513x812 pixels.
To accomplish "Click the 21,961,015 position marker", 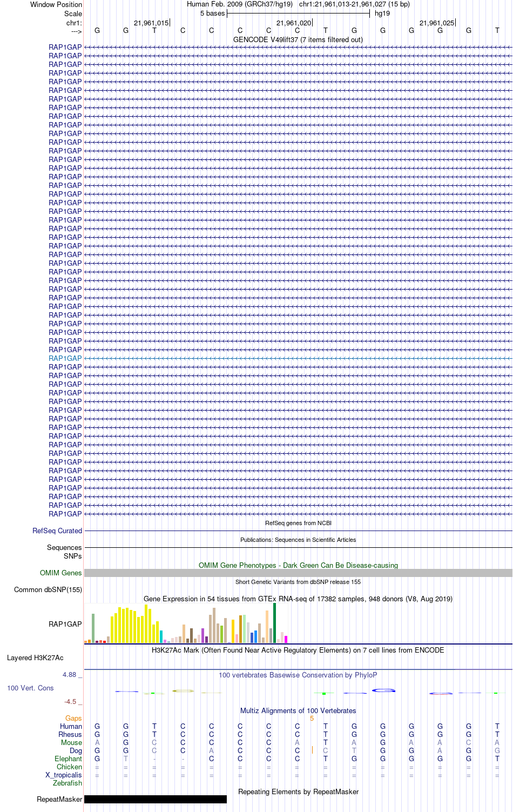I will [x=151, y=23].
